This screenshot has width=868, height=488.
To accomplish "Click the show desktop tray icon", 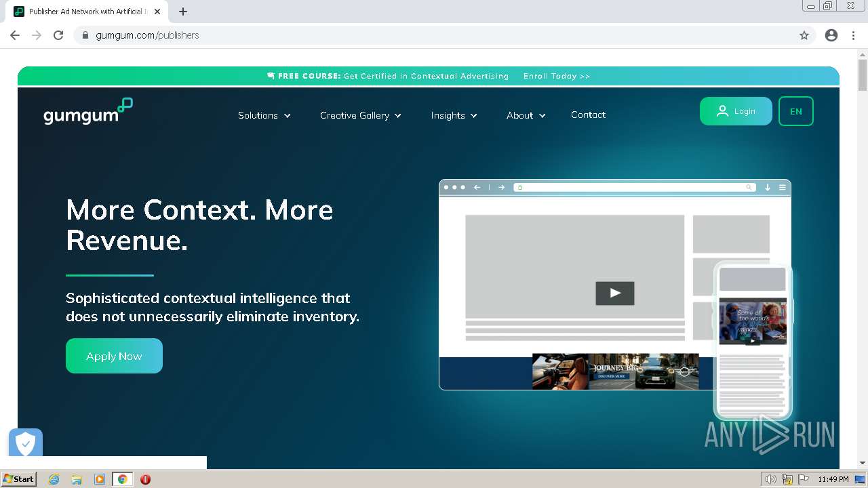I will point(860,479).
